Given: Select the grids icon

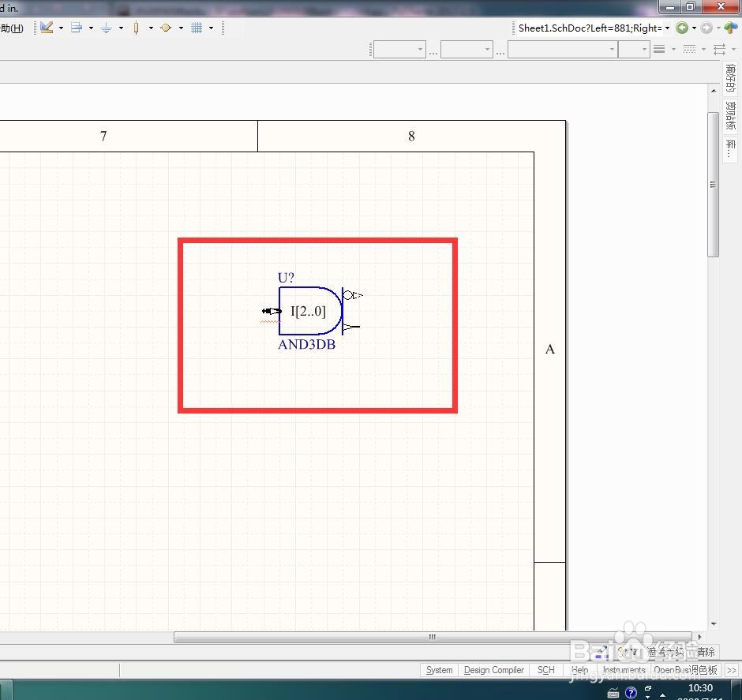Looking at the screenshot, I should 197,28.
